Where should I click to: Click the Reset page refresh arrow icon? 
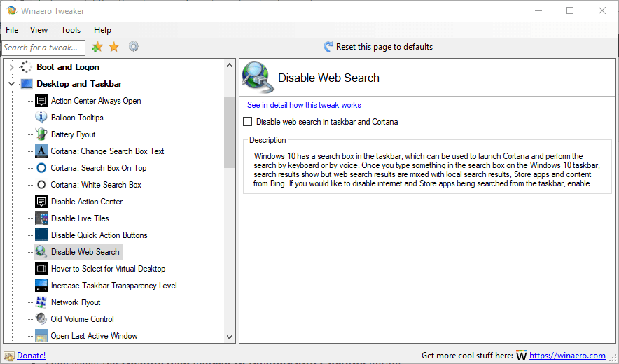point(328,47)
